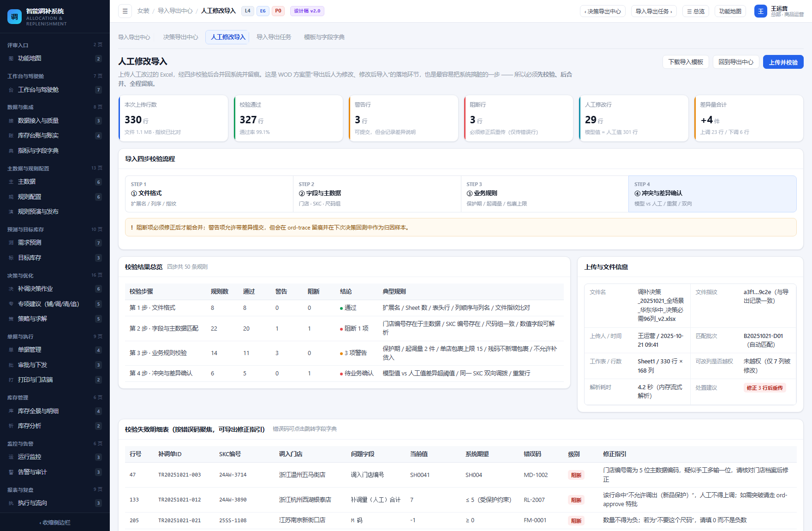The image size is (812, 531).
Task: Click the hamburger menu icon in top bar
Action: click(x=125, y=11)
